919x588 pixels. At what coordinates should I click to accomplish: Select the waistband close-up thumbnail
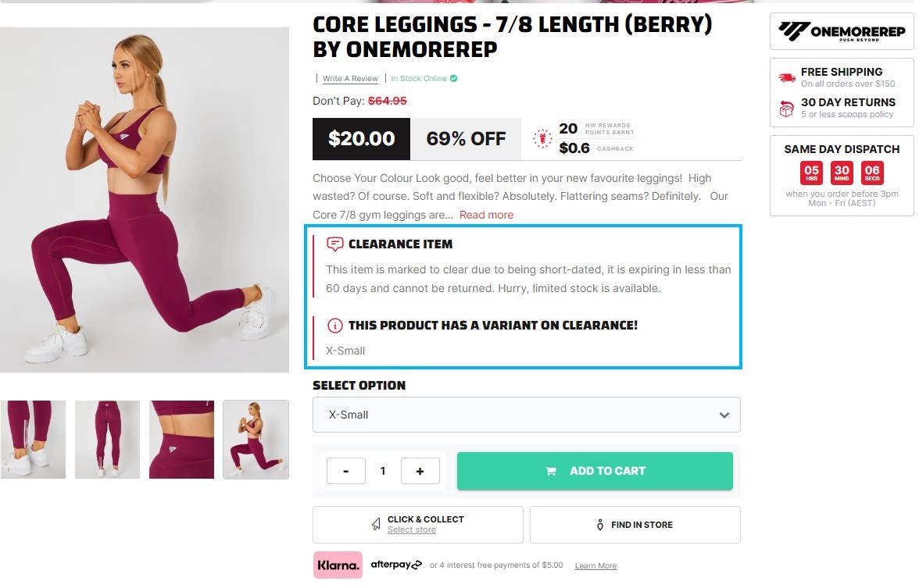click(181, 439)
